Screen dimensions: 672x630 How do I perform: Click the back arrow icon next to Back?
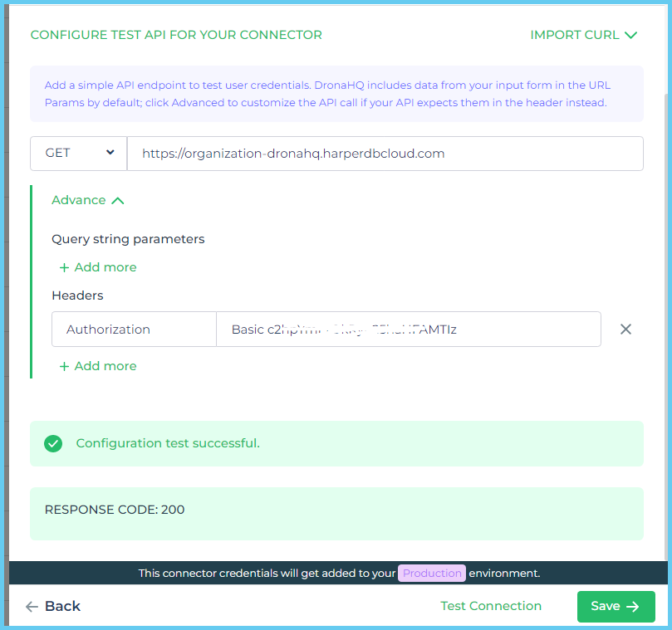click(x=30, y=607)
